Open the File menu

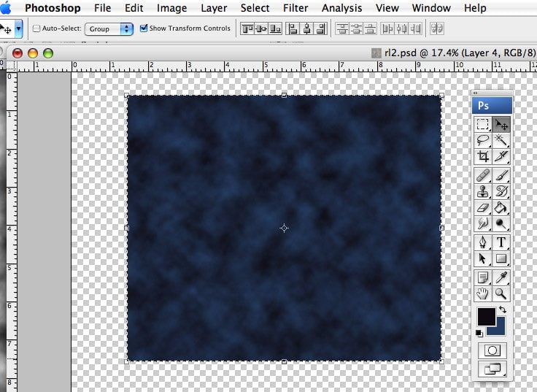pos(102,8)
